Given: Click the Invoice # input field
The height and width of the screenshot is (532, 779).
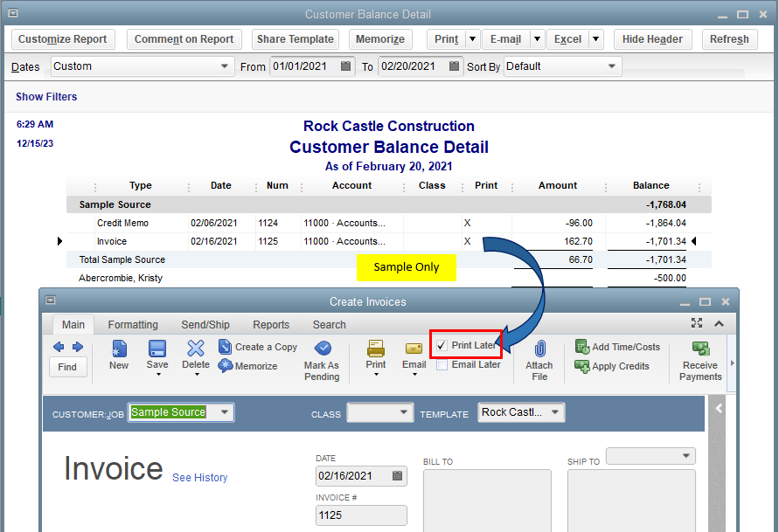Looking at the screenshot, I should [360, 515].
